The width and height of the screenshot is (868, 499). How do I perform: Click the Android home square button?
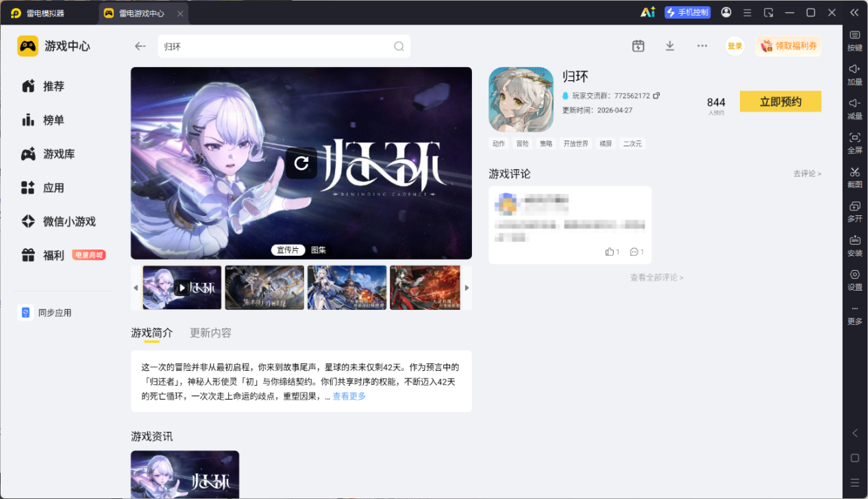(x=855, y=458)
